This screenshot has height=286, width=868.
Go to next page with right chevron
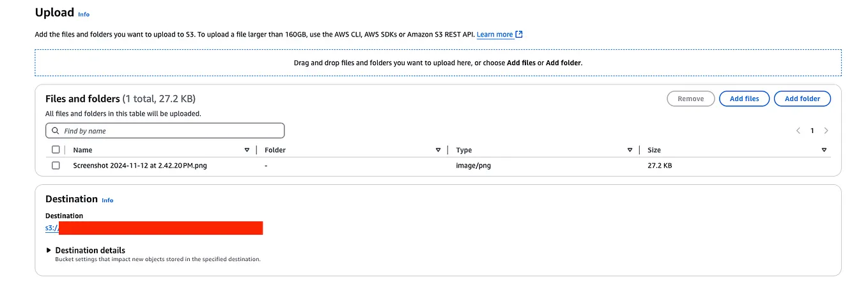[x=826, y=131]
